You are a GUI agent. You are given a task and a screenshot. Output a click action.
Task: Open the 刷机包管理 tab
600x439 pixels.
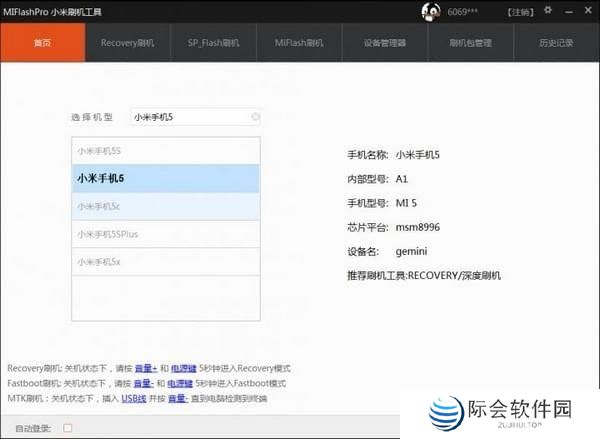click(x=470, y=42)
